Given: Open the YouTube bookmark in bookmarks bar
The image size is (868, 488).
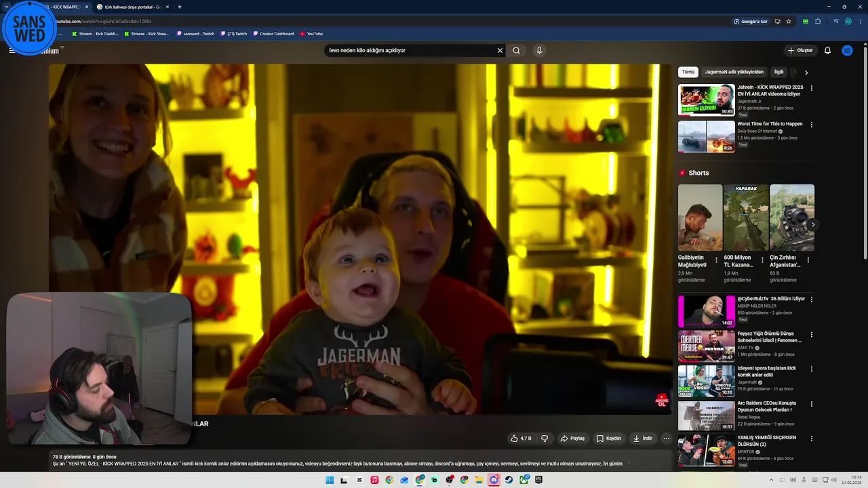Looking at the screenshot, I should pos(311,33).
